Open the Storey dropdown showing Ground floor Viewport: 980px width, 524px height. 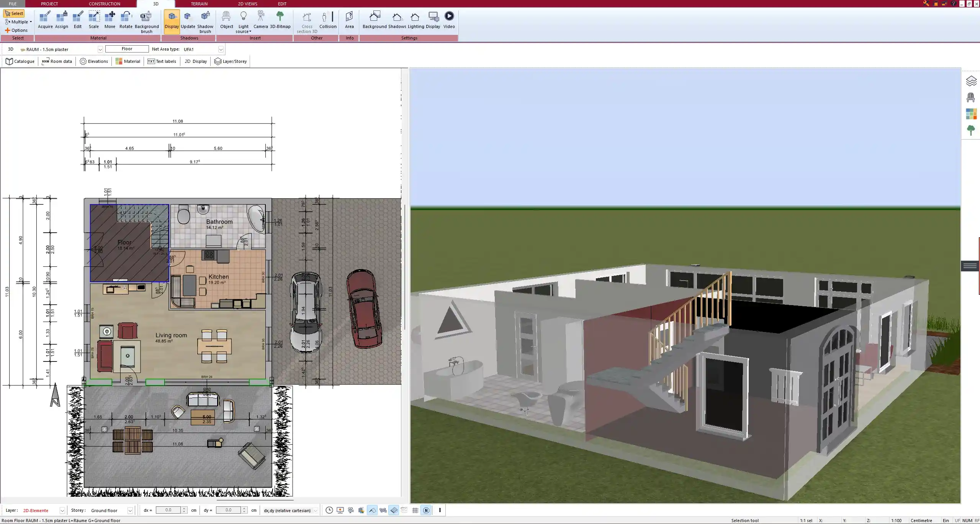[x=130, y=510]
